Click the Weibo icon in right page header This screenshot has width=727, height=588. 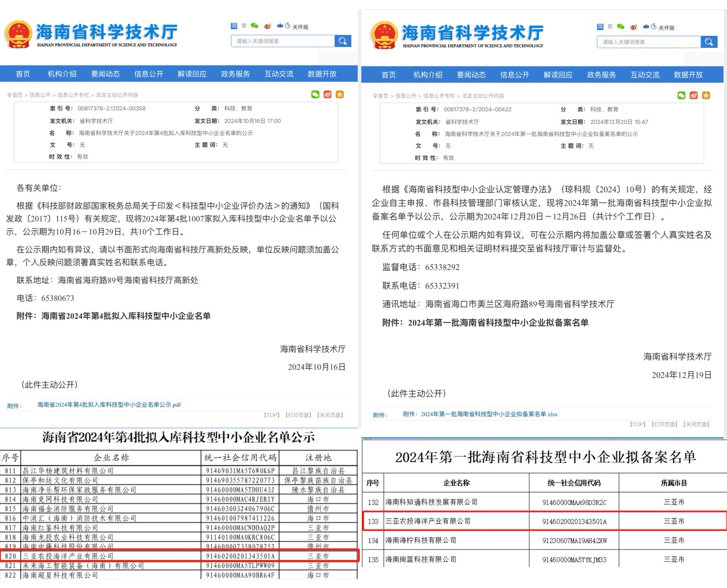tap(634, 27)
